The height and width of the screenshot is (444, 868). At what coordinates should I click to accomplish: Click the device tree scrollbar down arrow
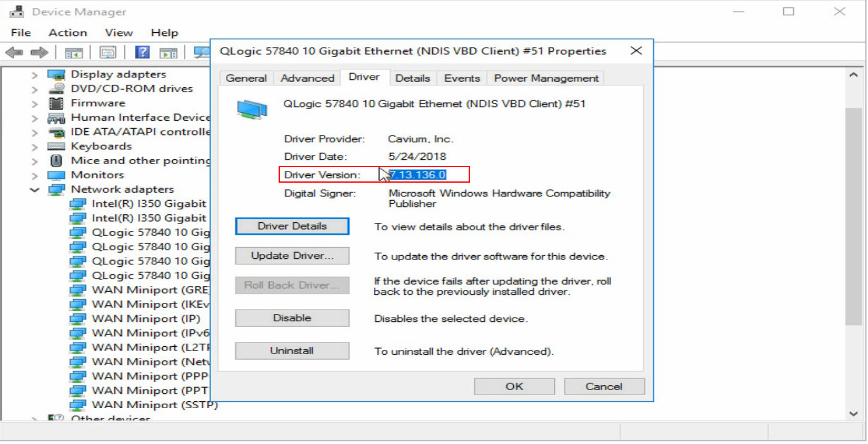[854, 413]
